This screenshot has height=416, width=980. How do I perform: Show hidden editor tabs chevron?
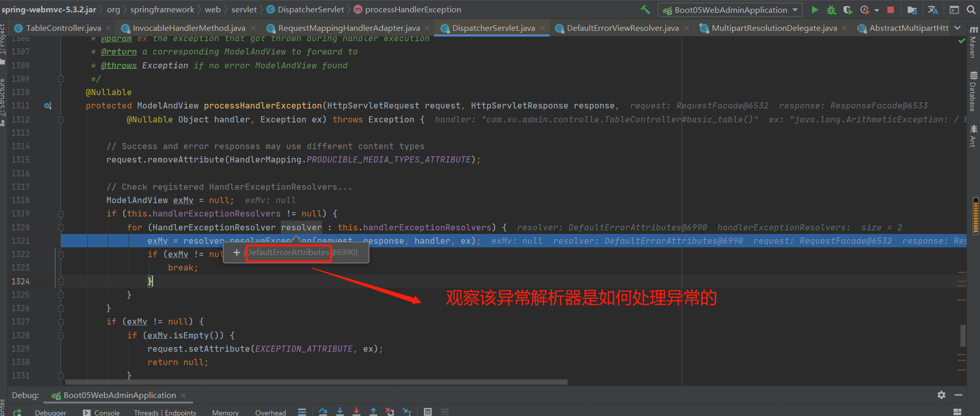(x=957, y=28)
